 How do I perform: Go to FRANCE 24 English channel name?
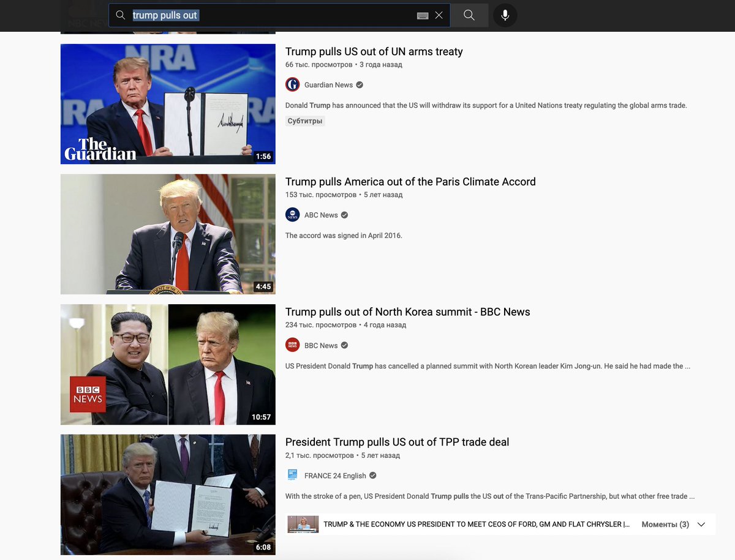[335, 476]
